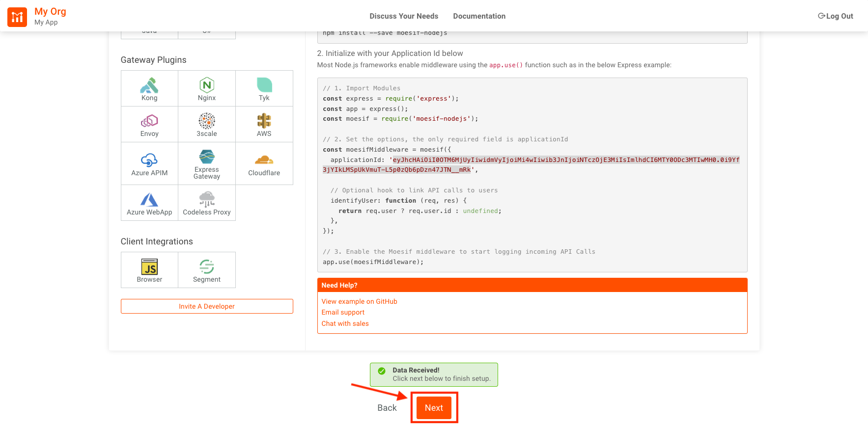Select the Cloudflare plugin icon
Screen dimensions: 868x425
tap(264, 164)
